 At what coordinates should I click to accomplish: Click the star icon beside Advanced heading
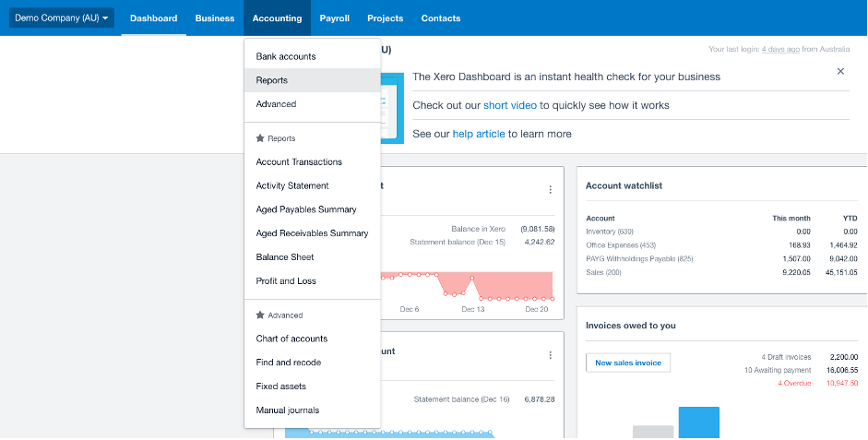click(260, 315)
